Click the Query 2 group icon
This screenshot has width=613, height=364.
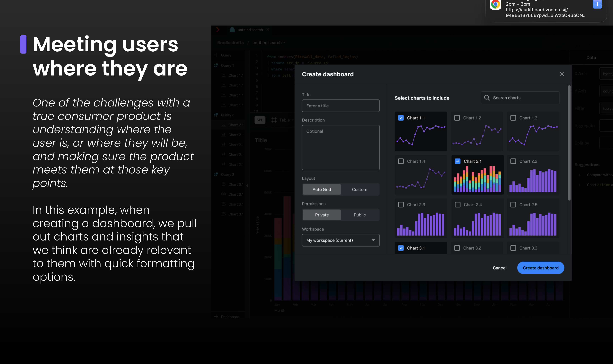click(216, 115)
